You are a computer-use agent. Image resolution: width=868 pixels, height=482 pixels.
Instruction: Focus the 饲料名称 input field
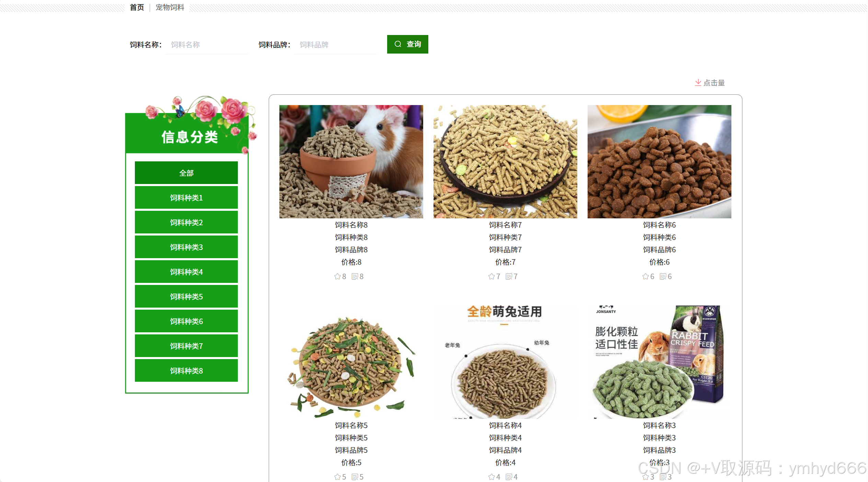tap(207, 45)
